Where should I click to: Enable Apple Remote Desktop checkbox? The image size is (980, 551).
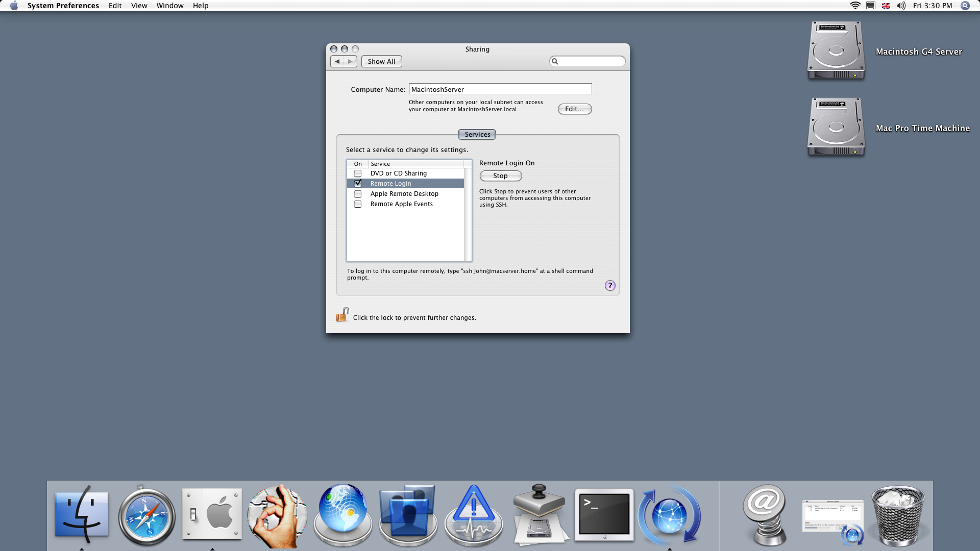pyautogui.click(x=358, y=194)
